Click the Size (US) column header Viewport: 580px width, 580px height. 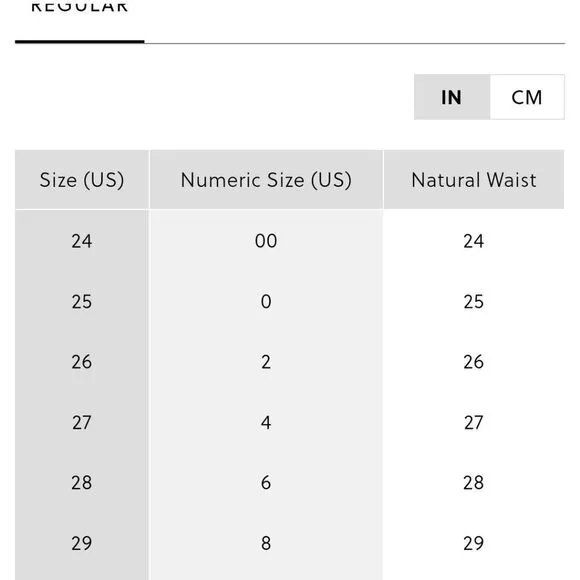(82, 180)
